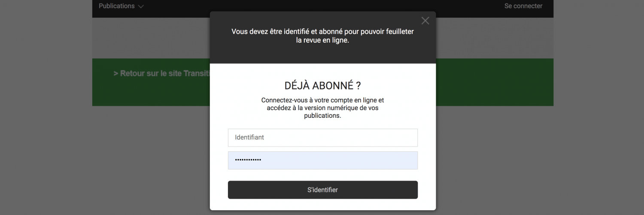
Task: Click the DÉJÀ ABONNÉ ? heading
Action: pos(322,85)
